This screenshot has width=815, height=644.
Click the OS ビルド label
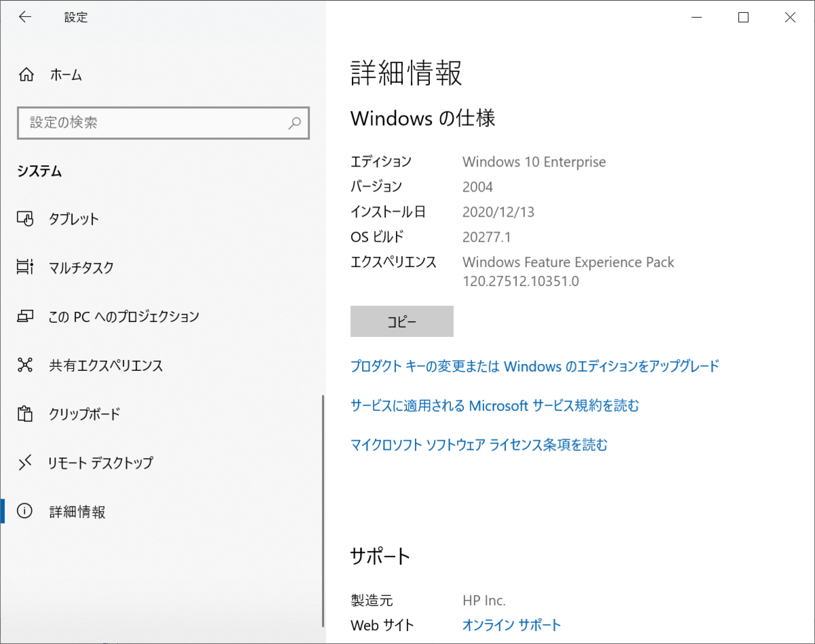pos(377,237)
